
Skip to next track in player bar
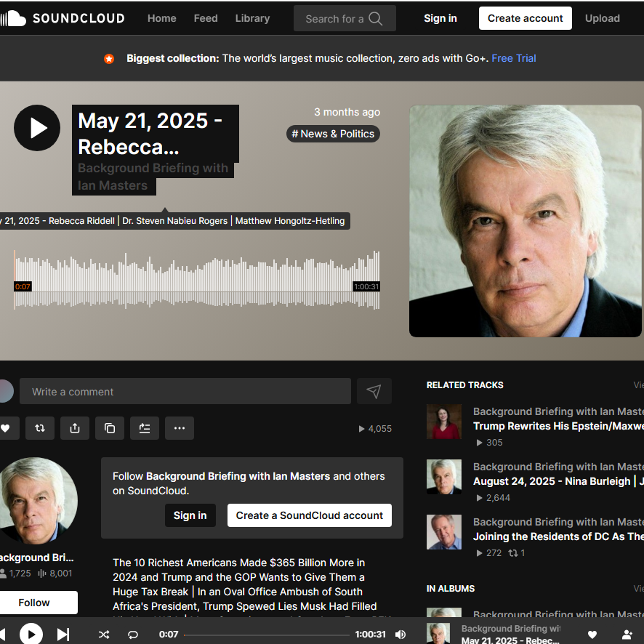click(63, 634)
